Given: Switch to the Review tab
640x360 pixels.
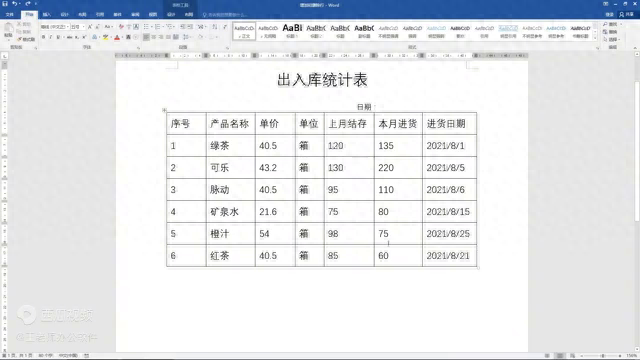Looking at the screenshot, I should (135, 14).
